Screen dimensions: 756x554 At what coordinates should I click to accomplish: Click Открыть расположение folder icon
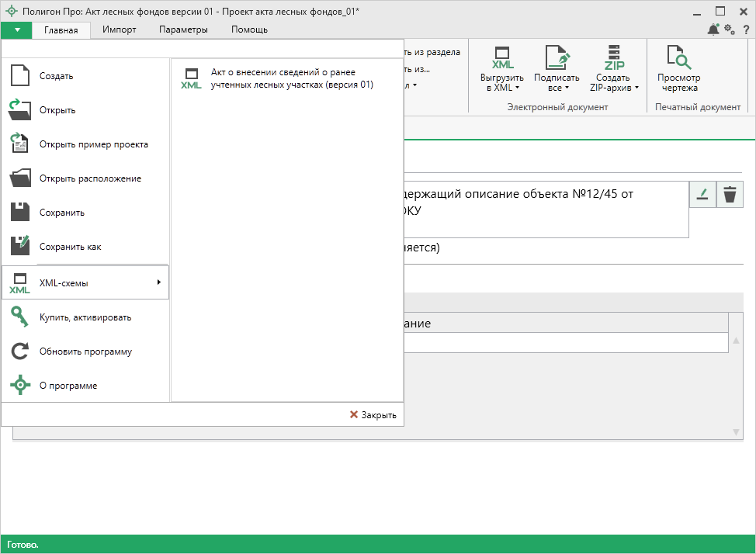20,178
